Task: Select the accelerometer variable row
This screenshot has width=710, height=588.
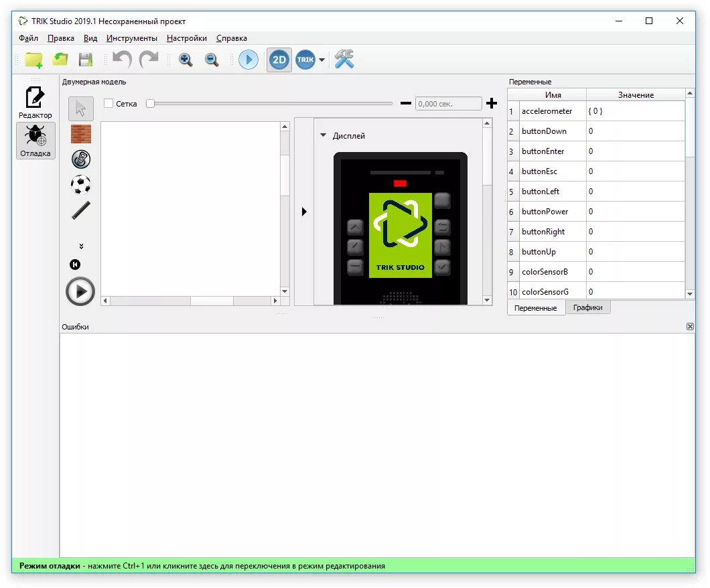Action: click(x=596, y=111)
